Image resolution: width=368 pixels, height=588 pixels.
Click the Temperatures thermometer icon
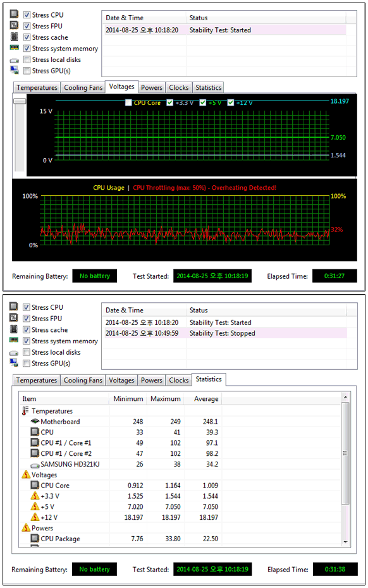coord(25,411)
